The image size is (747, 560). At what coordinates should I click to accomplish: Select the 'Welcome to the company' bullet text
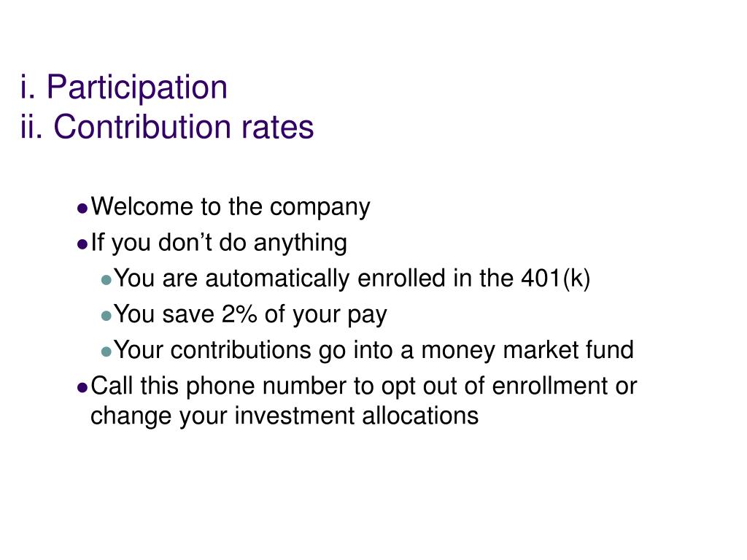231,208
